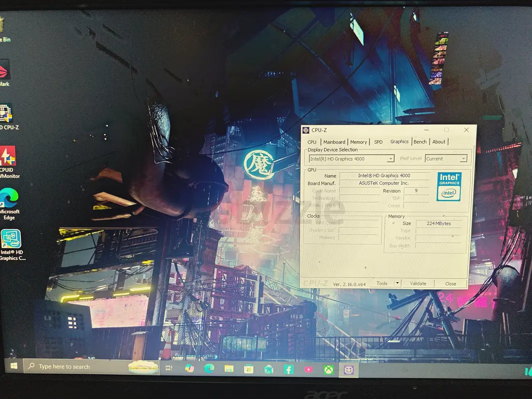Minimize the CPU-Z window
532x399 pixels.
(x=427, y=130)
